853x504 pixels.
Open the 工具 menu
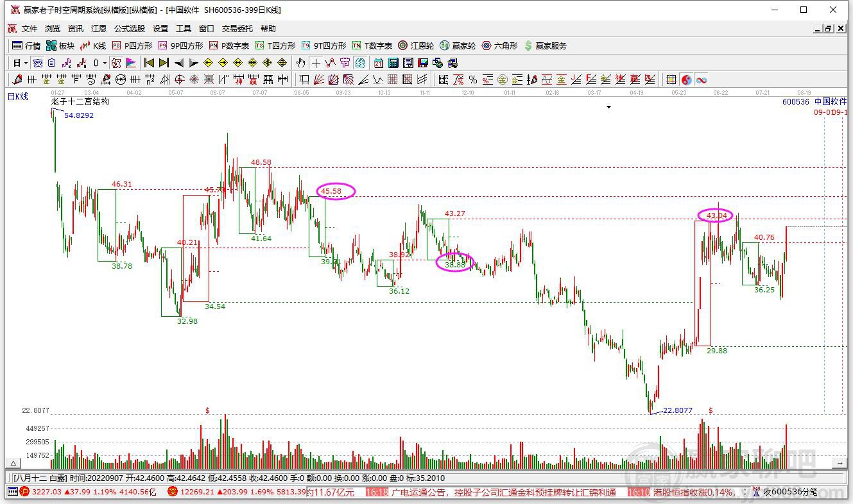(184, 29)
